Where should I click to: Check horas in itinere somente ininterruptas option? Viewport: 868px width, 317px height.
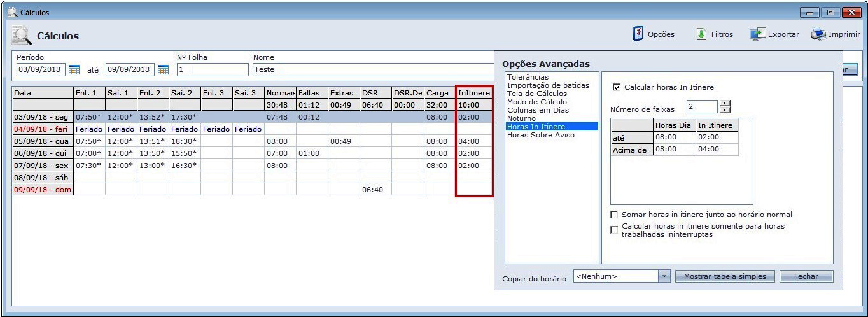coord(614,230)
